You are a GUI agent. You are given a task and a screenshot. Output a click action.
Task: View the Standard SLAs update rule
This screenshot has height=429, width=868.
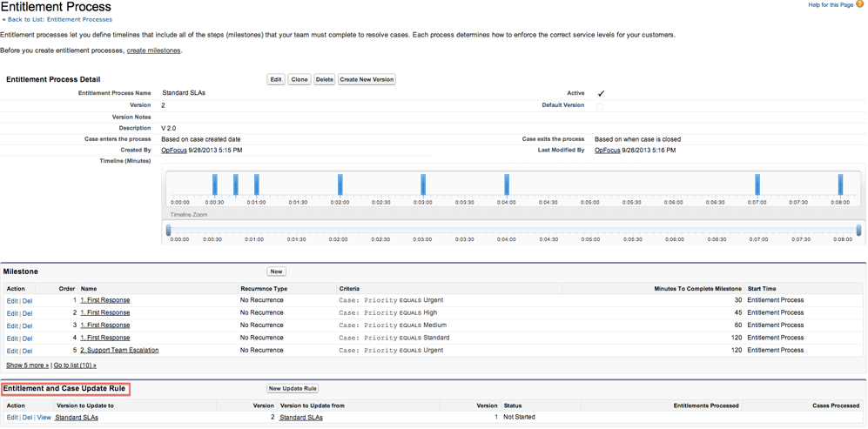(44, 418)
